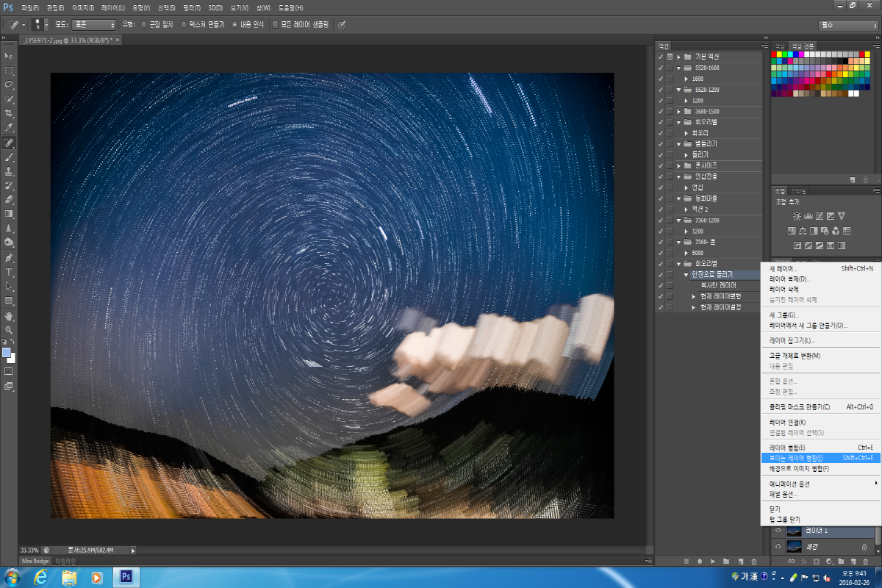Screen dimensions: 882x588
Task: Click '새 레이어...' in the context menu
Action: [783, 268]
